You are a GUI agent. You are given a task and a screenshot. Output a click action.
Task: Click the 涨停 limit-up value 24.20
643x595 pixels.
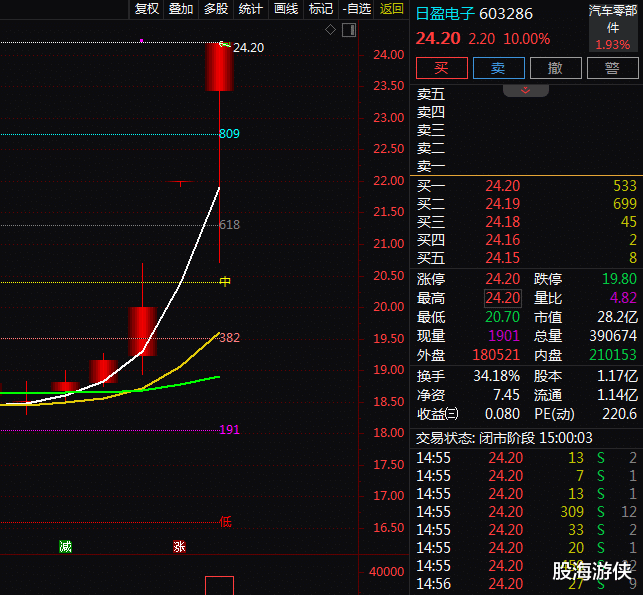click(503, 279)
